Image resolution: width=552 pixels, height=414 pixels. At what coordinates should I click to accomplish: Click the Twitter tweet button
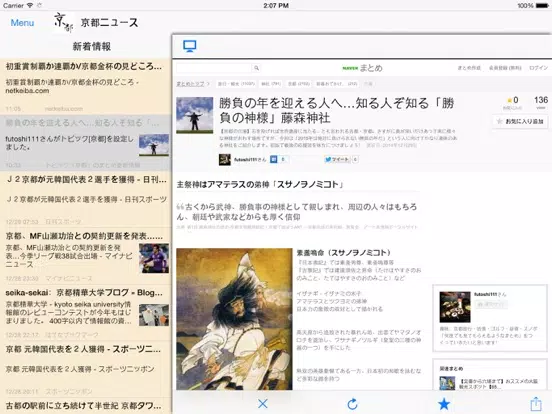tap(337, 159)
